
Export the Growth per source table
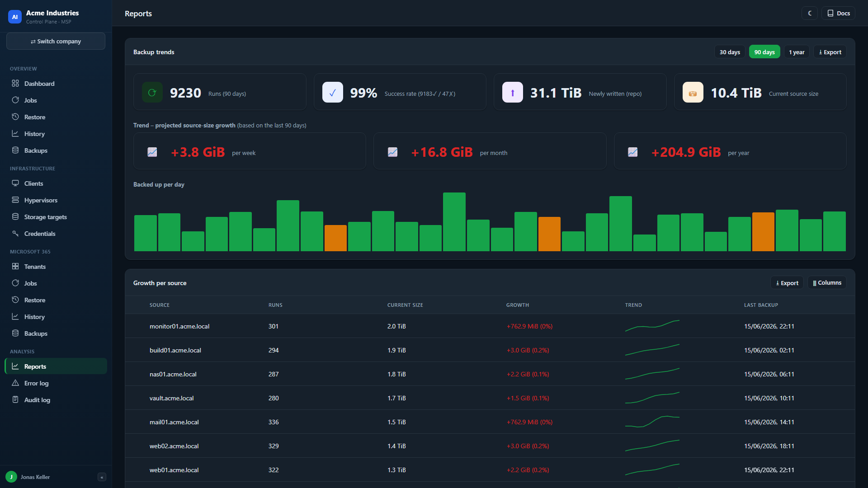(787, 283)
